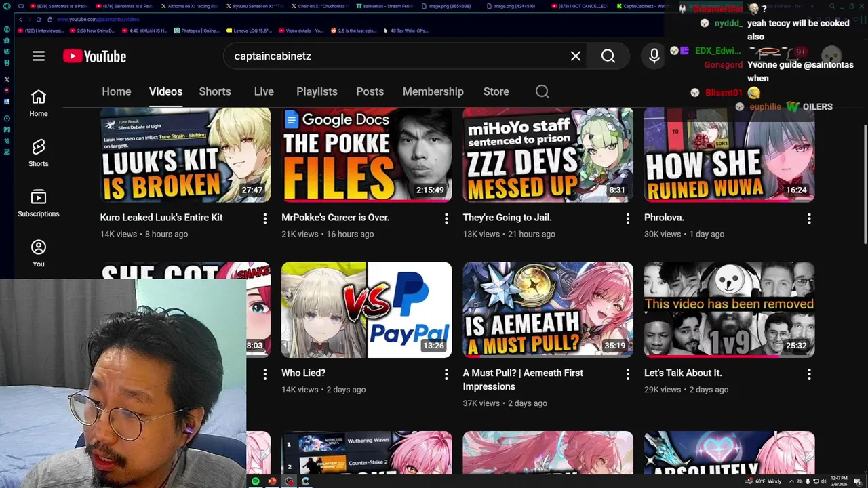
Task: Open Spotify from the taskbar
Action: pos(255,481)
